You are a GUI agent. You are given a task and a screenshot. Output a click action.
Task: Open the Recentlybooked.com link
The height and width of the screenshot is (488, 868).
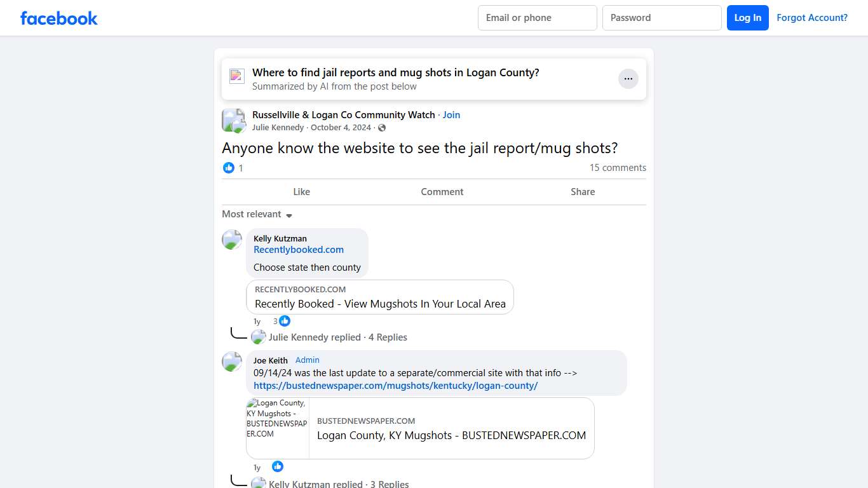pos(298,249)
